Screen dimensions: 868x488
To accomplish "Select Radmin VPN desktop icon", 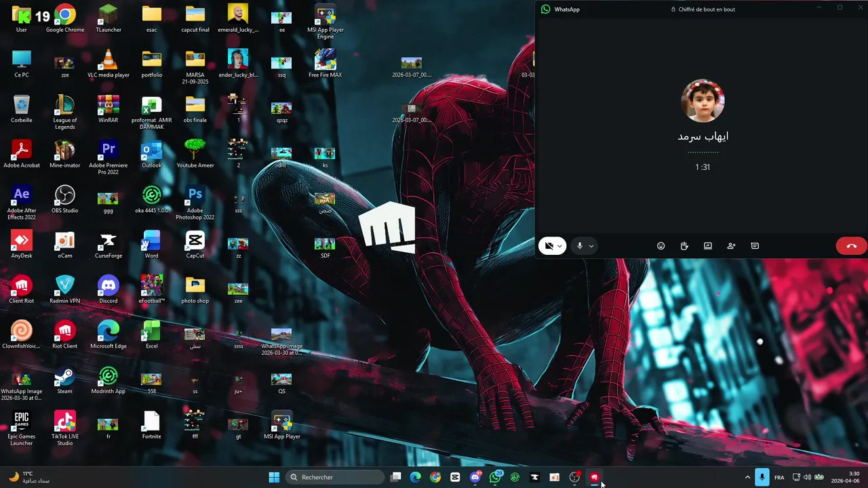I will tap(65, 290).
